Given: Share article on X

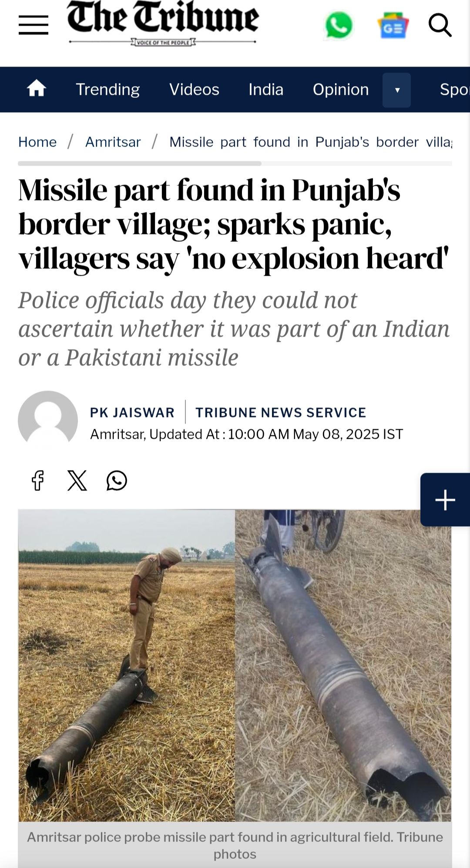Looking at the screenshot, I should (77, 481).
